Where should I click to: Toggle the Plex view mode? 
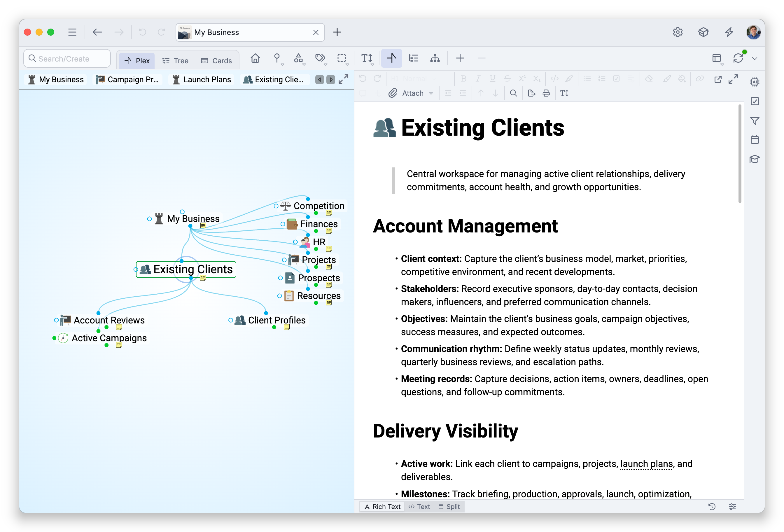137,61
